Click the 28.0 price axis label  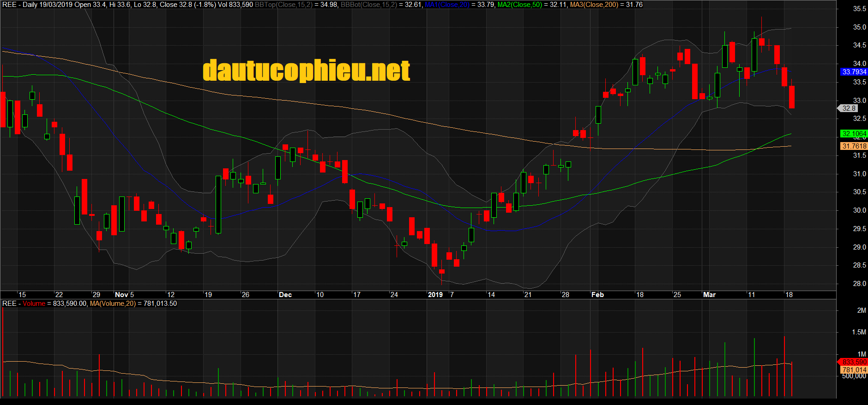click(x=859, y=284)
